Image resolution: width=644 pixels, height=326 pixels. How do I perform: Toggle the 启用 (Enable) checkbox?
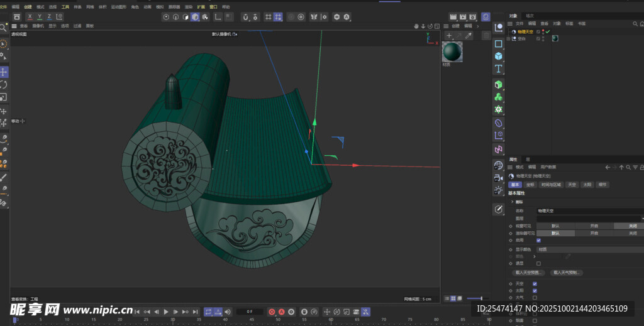(x=538, y=240)
